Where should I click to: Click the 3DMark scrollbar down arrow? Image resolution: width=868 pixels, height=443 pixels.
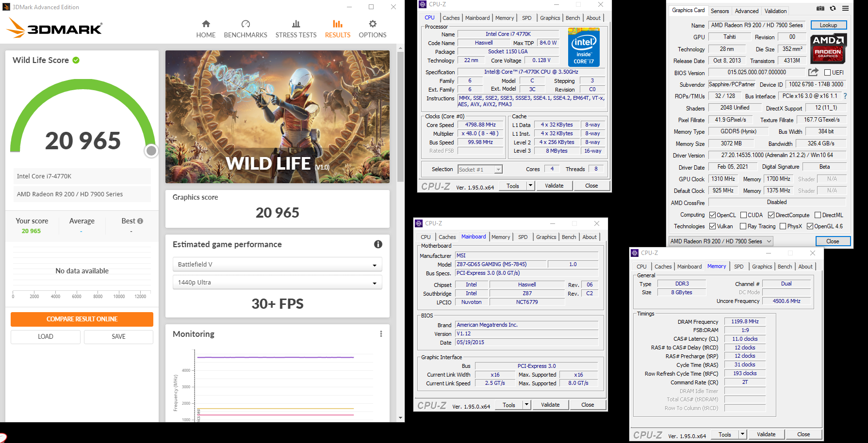[400, 418]
